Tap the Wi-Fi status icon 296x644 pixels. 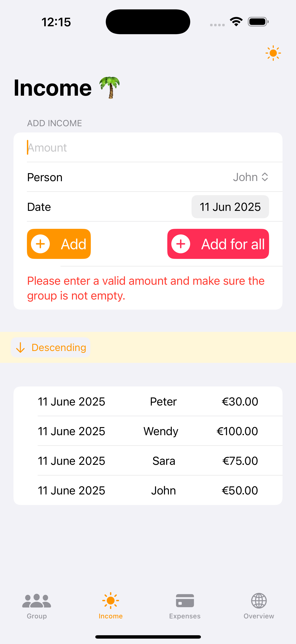point(236,22)
